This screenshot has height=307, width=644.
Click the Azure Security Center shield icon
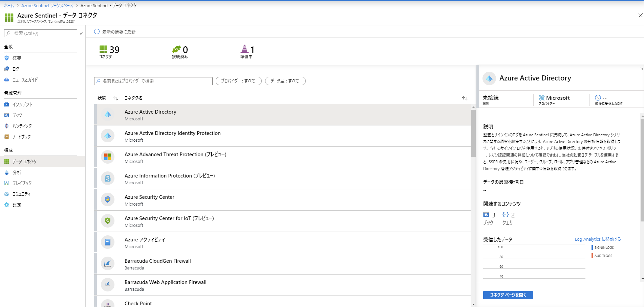pos(108,200)
